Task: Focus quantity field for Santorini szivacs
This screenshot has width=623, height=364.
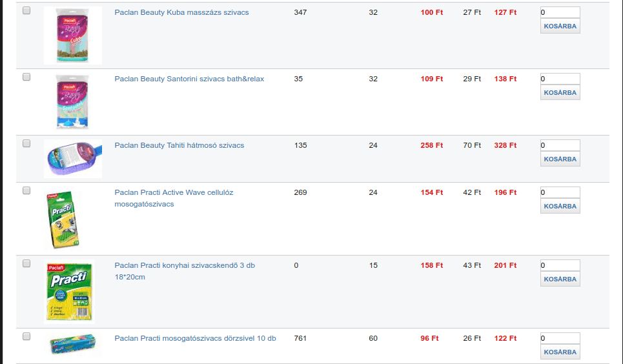Action: pos(560,79)
